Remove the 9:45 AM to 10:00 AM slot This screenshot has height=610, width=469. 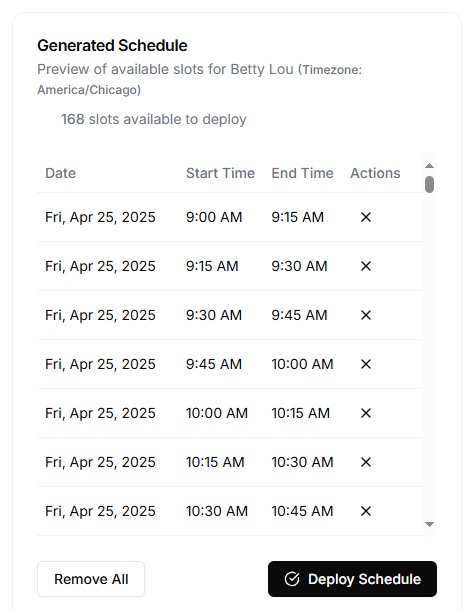tap(366, 364)
